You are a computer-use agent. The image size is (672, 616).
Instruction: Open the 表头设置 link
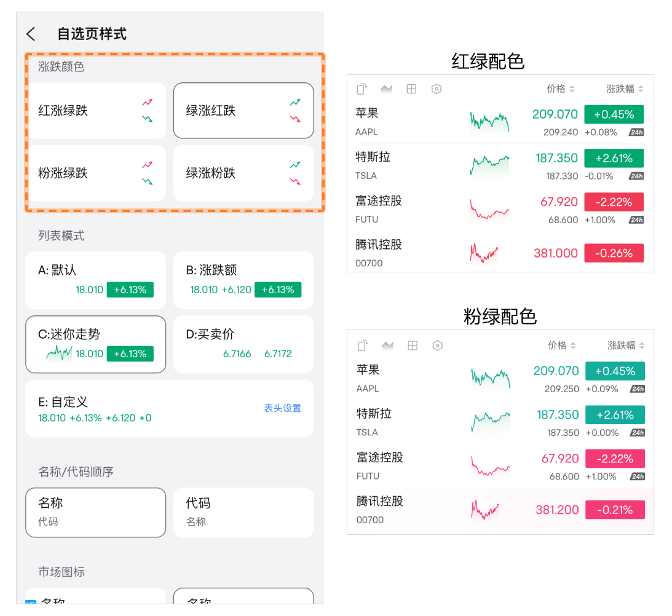coord(282,408)
